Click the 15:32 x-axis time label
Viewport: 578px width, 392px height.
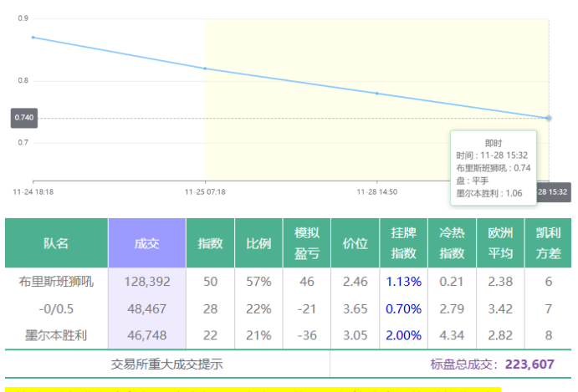[x=553, y=191]
